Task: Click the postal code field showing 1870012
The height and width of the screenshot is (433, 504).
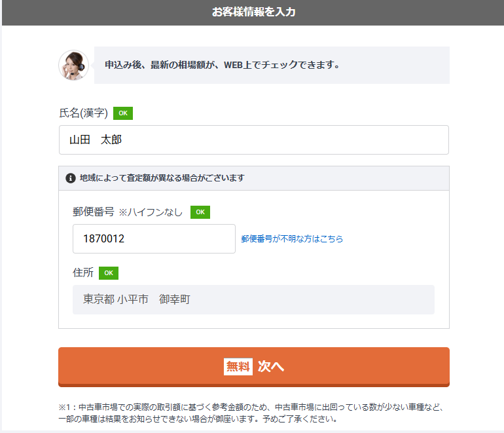Action: coord(154,239)
